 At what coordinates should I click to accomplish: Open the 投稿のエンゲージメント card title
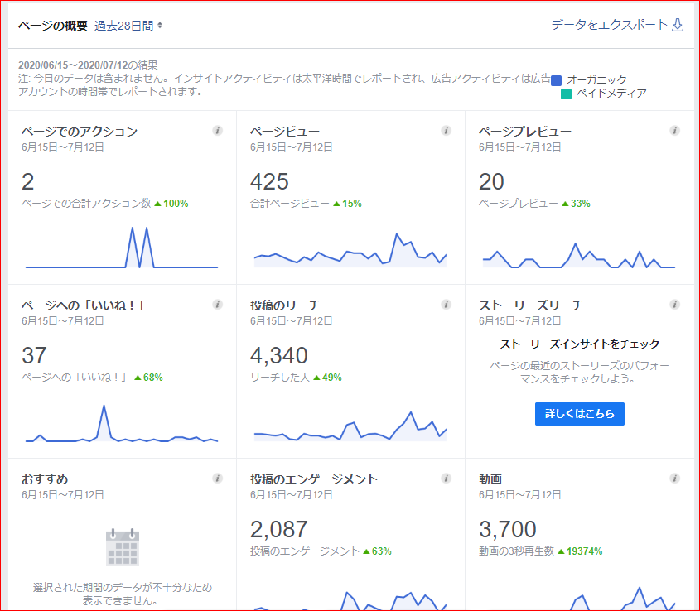pos(314,479)
